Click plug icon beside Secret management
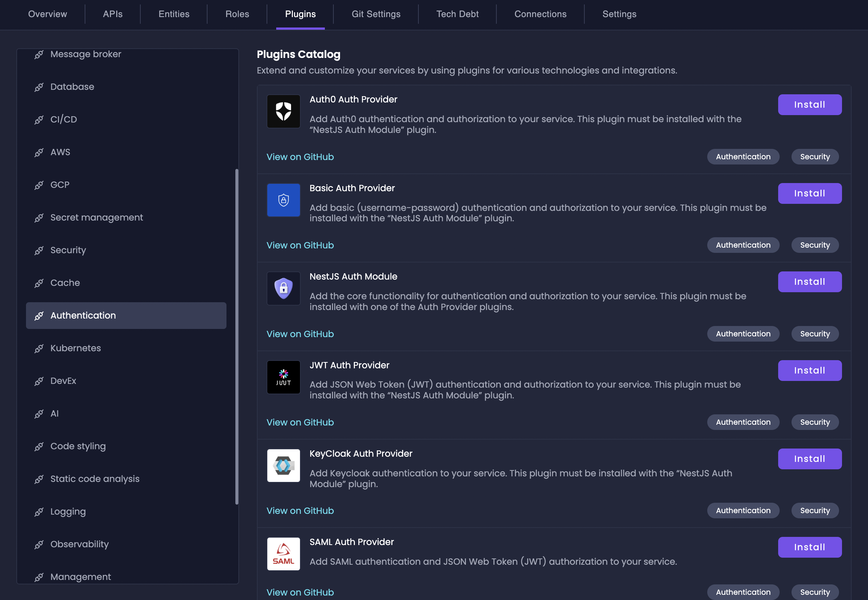Viewport: 868px width, 600px height. [x=39, y=218]
